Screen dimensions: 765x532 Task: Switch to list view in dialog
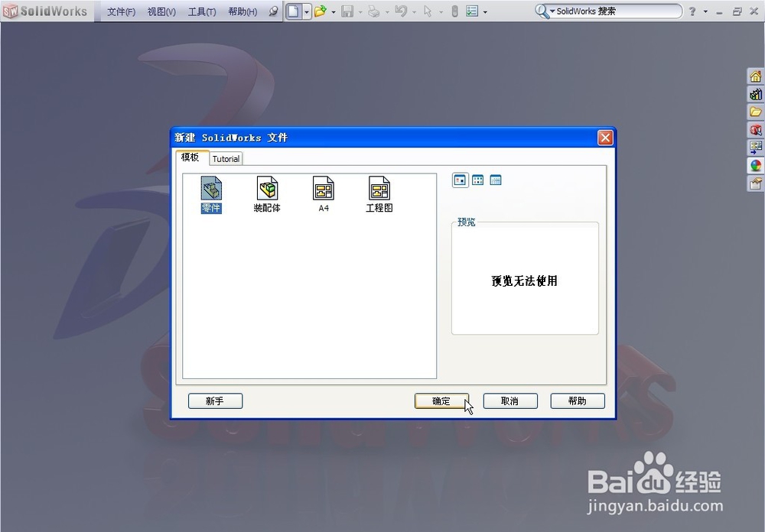tap(478, 180)
